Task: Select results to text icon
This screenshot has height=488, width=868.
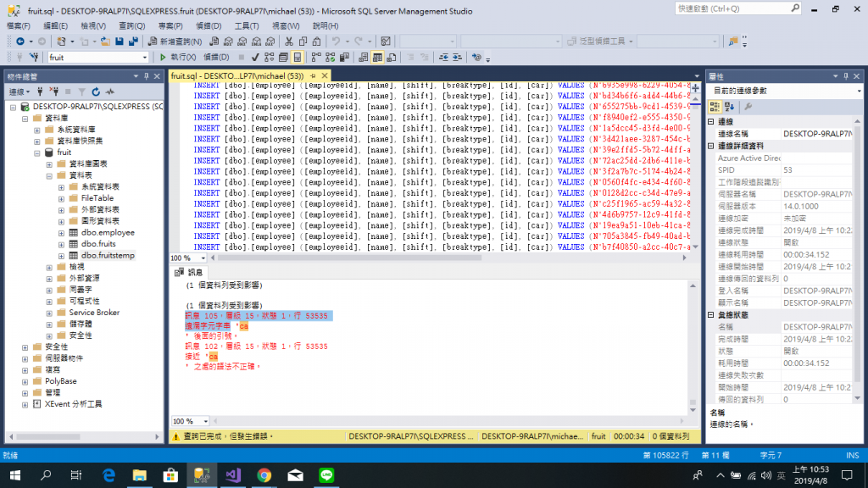Action: (363, 57)
